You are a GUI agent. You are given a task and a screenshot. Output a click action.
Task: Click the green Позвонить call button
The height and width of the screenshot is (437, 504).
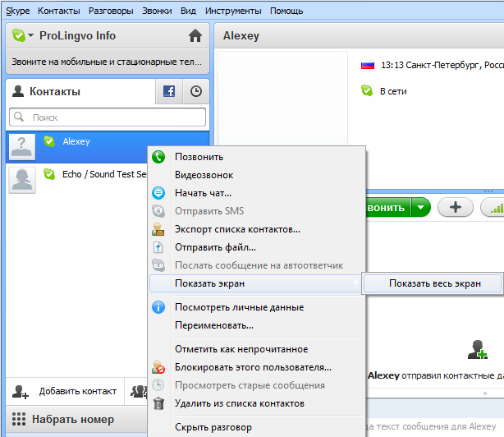click(x=388, y=208)
